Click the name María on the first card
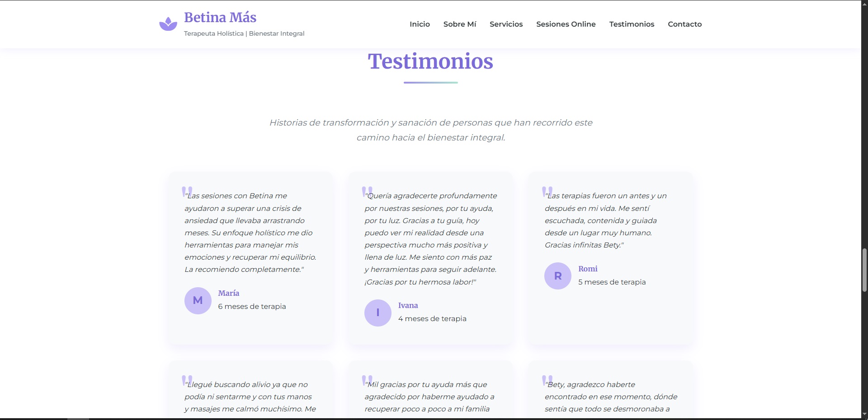 229,293
